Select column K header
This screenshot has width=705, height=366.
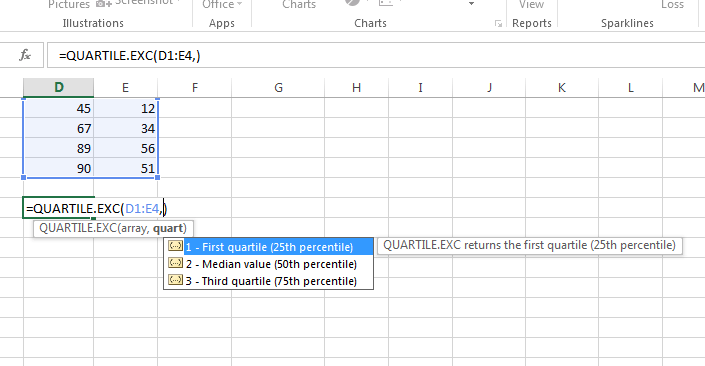[562, 87]
